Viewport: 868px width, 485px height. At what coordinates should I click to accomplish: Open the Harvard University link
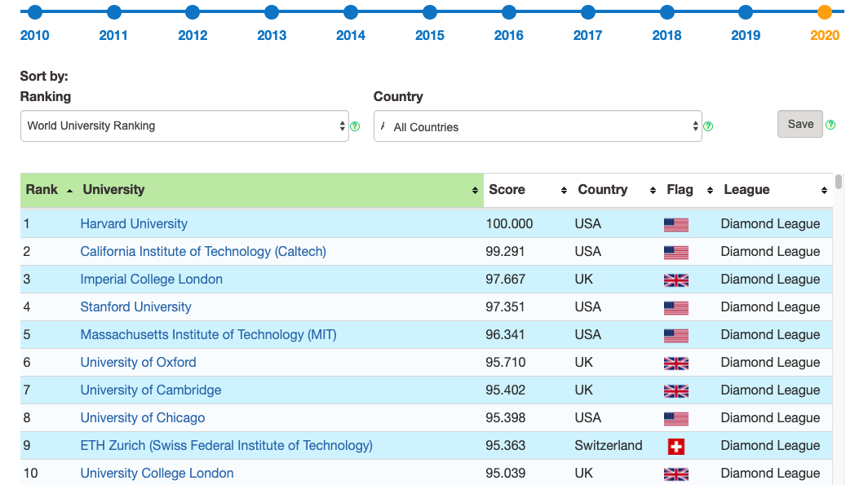tap(134, 224)
